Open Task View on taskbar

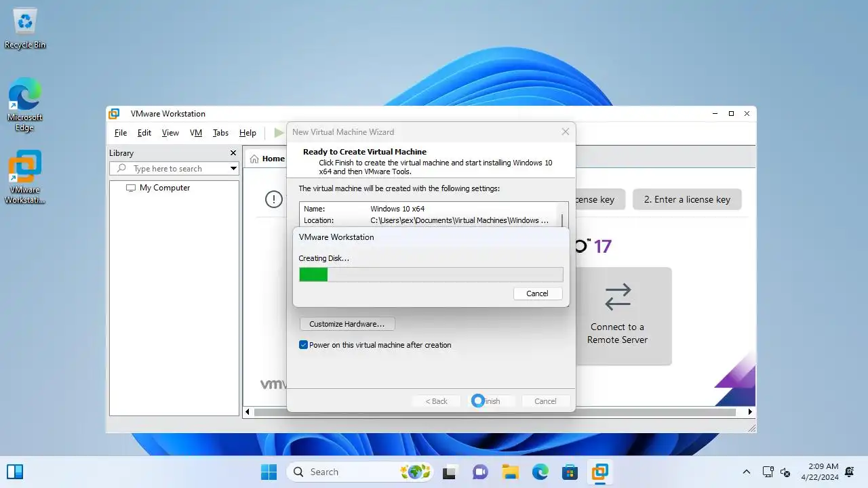pos(449,472)
